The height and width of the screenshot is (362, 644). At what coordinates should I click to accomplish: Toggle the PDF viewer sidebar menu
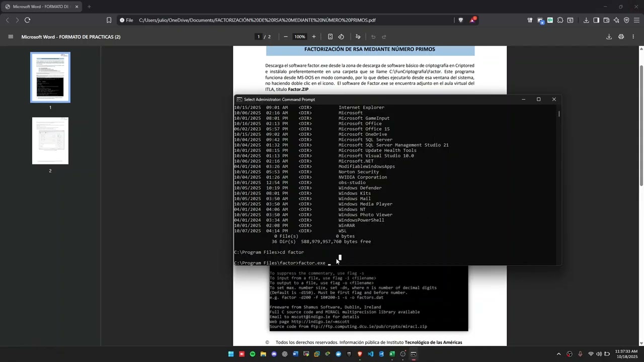click(x=11, y=37)
